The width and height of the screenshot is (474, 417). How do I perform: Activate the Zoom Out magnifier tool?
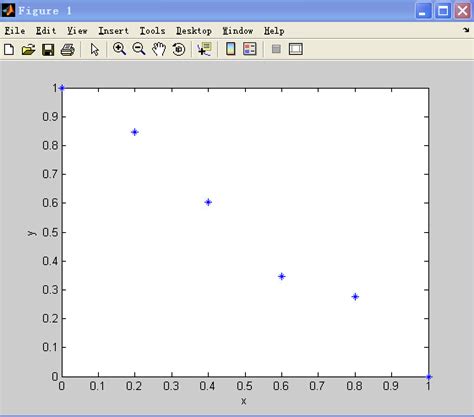pos(139,49)
